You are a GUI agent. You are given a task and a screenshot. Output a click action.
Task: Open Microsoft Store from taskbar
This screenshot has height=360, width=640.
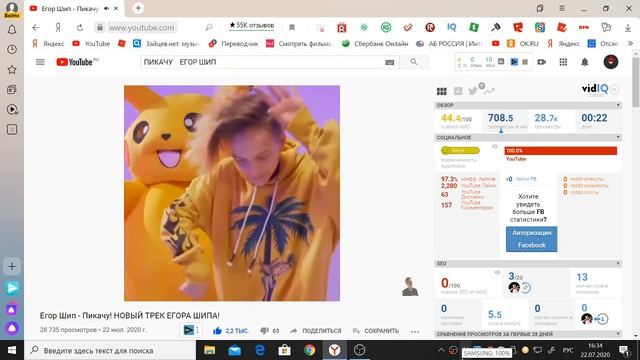click(x=284, y=350)
